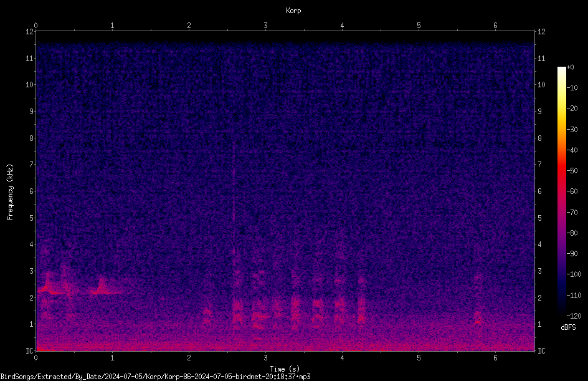Click the "-60" color scale label

572,191
